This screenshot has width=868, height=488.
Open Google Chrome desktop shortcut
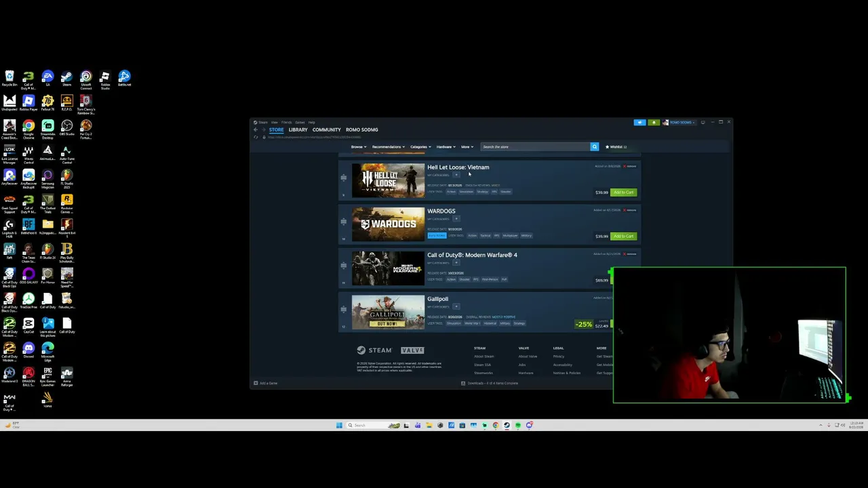28,129
